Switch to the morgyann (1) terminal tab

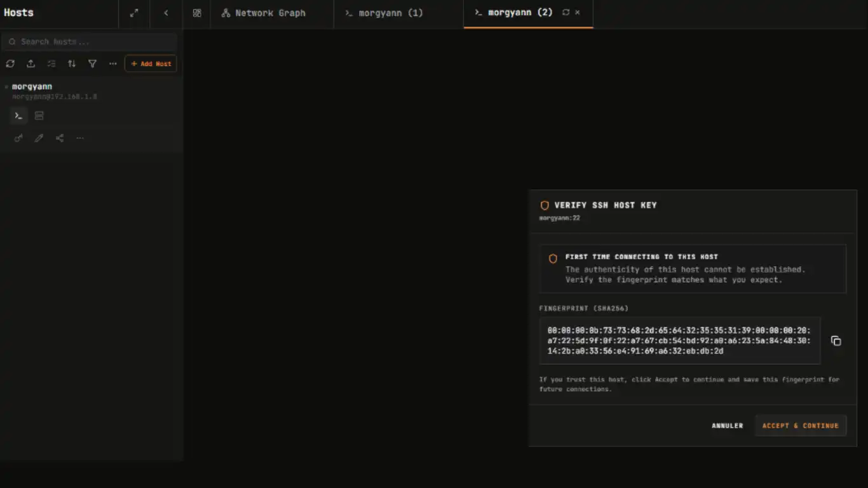click(x=384, y=13)
